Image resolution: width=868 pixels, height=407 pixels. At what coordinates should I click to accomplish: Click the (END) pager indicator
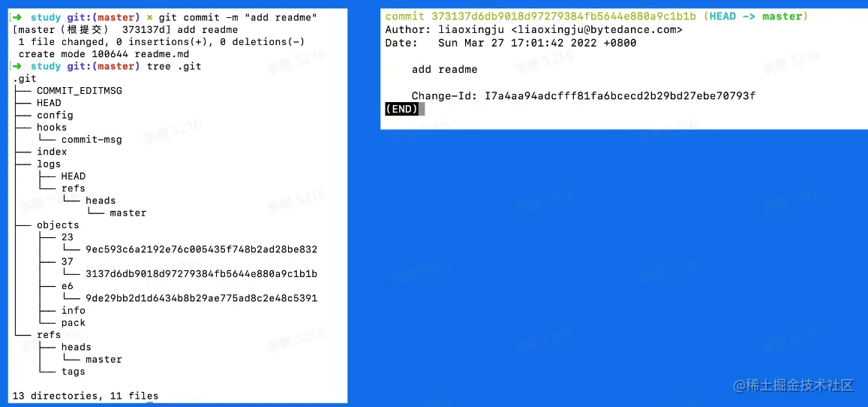401,109
